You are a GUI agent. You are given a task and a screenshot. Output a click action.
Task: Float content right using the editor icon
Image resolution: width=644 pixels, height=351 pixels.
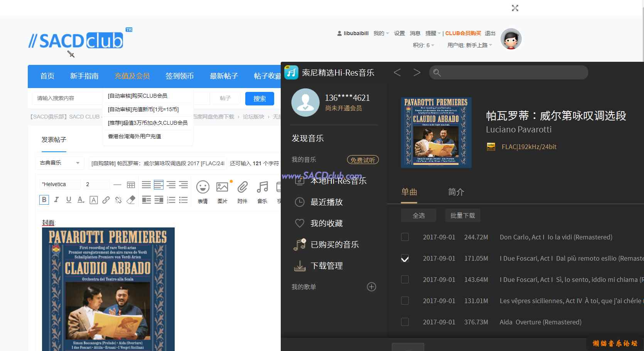(x=158, y=200)
